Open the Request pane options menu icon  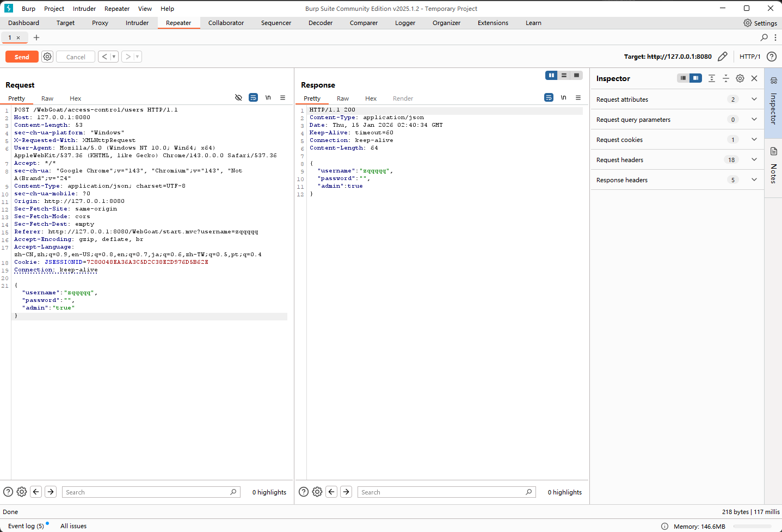coord(283,98)
